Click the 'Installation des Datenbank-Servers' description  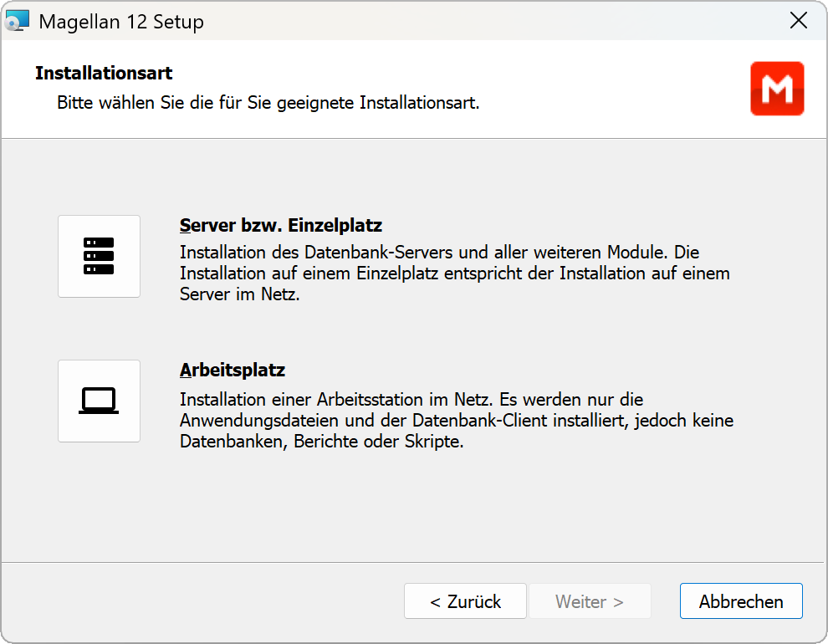pos(455,273)
